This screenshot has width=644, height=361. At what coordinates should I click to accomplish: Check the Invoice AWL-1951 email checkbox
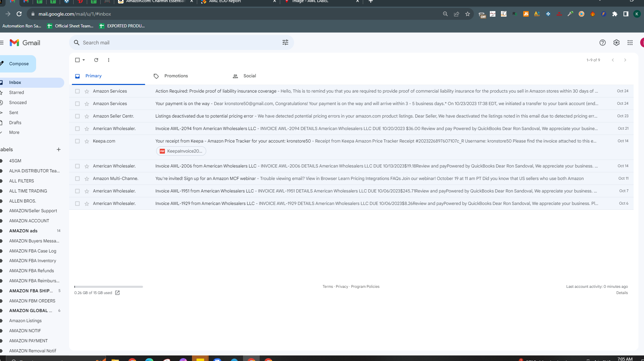click(x=77, y=191)
